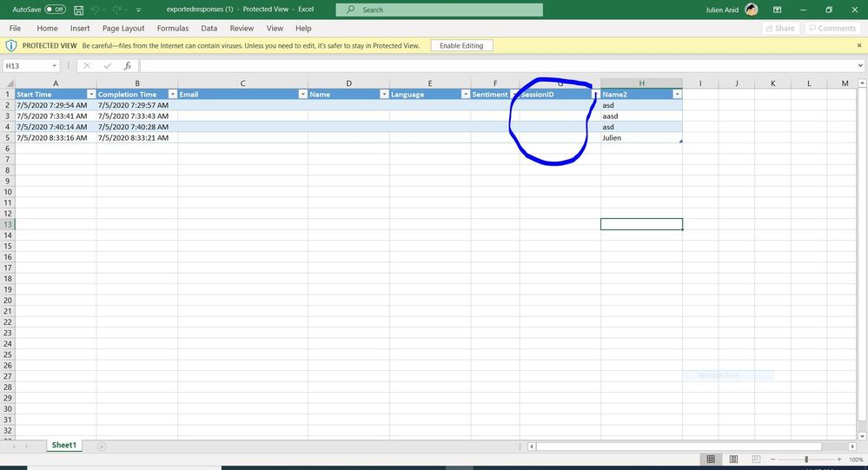The image size is (868, 470).
Task: Click previous sheet navigation arrow
Action: [13, 447]
